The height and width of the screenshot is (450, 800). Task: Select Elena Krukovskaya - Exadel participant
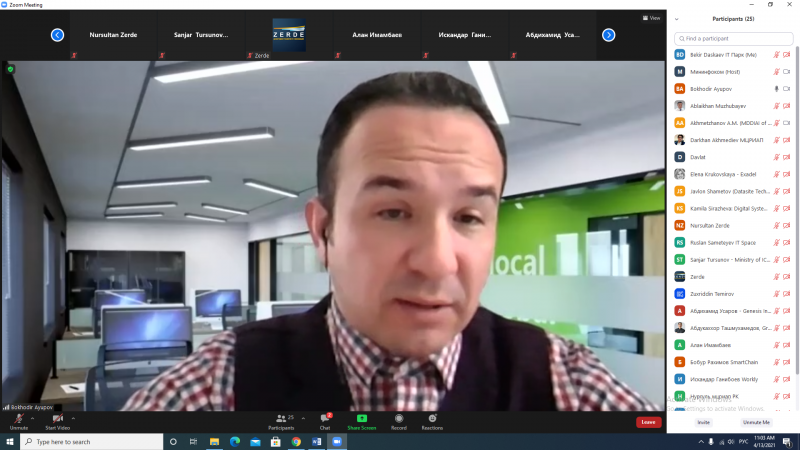(732, 174)
